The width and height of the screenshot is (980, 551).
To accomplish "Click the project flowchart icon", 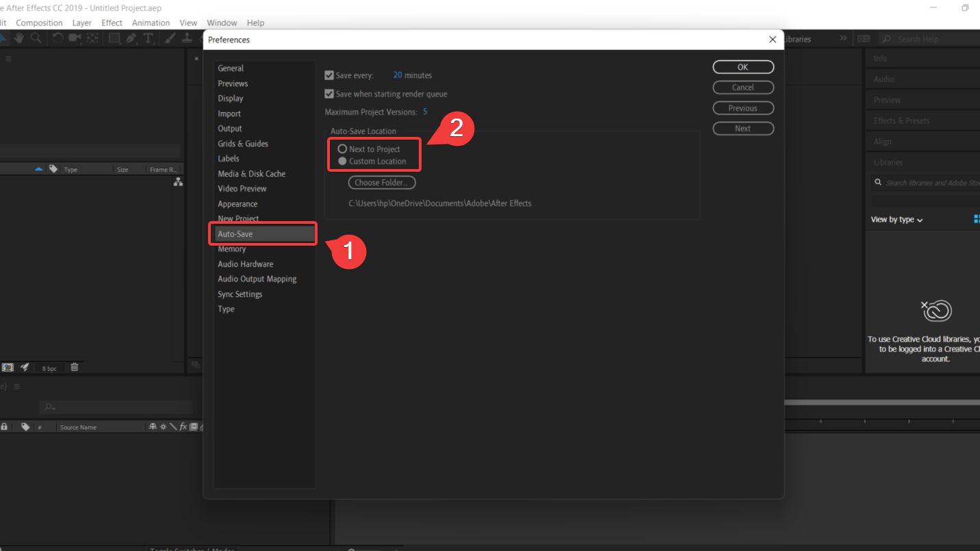I will [178, 182].
